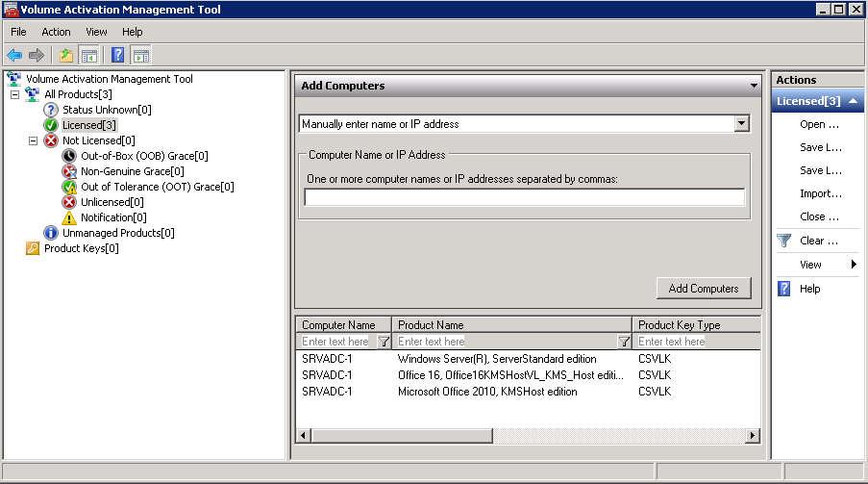
Task: Select Unmanaged Products[0] tree item
Action: pos(118,233)
